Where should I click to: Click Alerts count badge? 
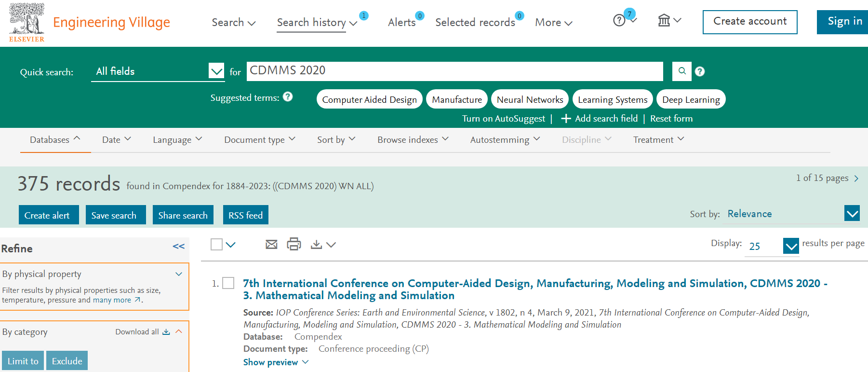[x=420, y=16]
